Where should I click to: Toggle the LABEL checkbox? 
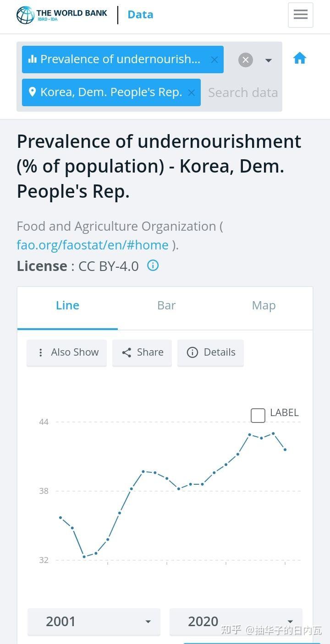click(x=258, y=415)
